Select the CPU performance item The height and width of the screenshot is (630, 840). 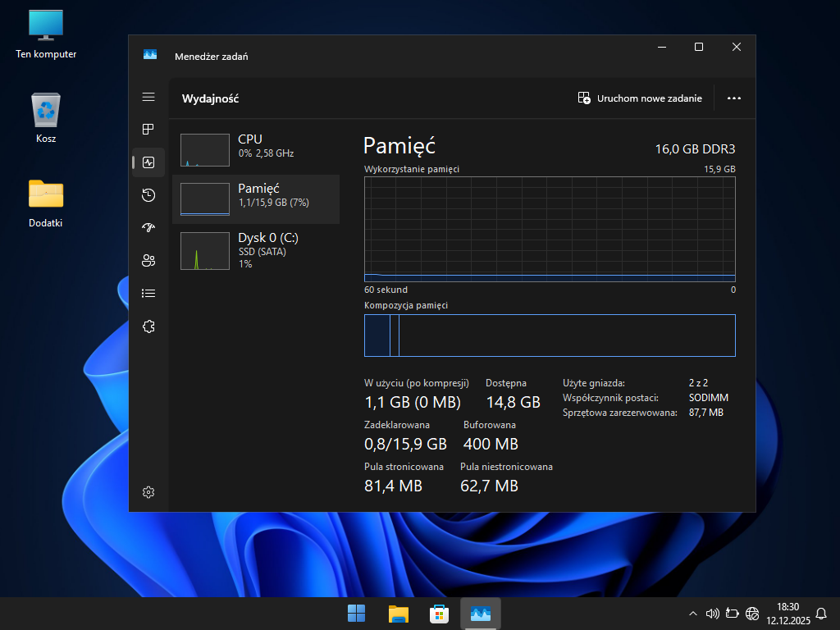[256, 149]
